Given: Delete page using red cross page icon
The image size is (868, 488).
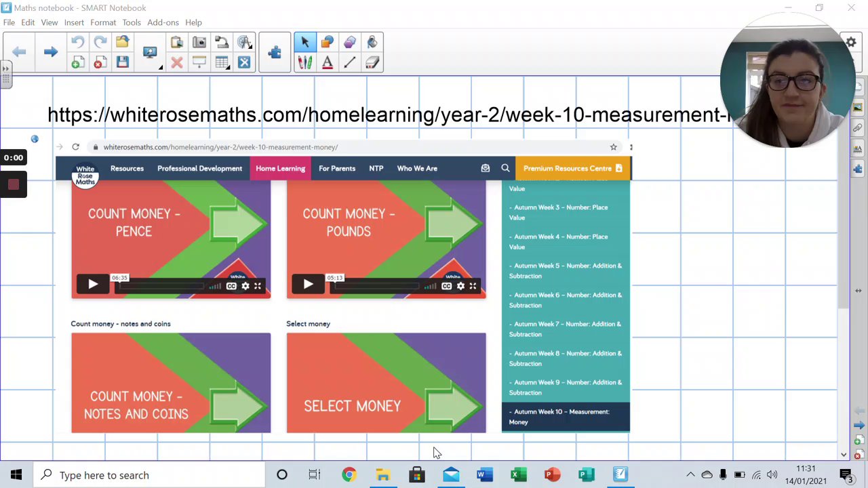Looking at the screenshot, I should point(100,63).
